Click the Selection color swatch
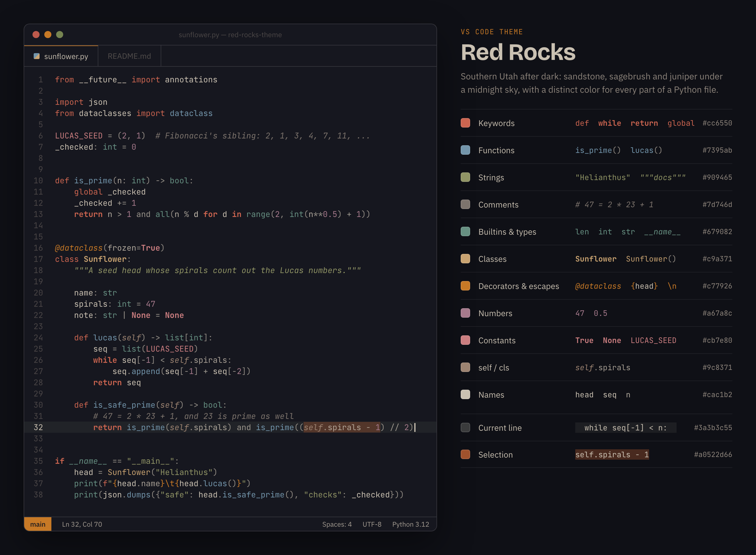 pyautogui.click(x=465, y=455)
